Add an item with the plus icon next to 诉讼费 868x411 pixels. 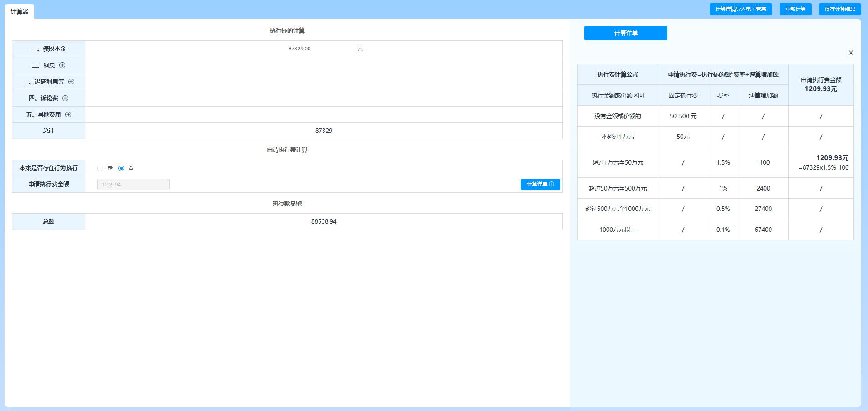coord(65,98)
